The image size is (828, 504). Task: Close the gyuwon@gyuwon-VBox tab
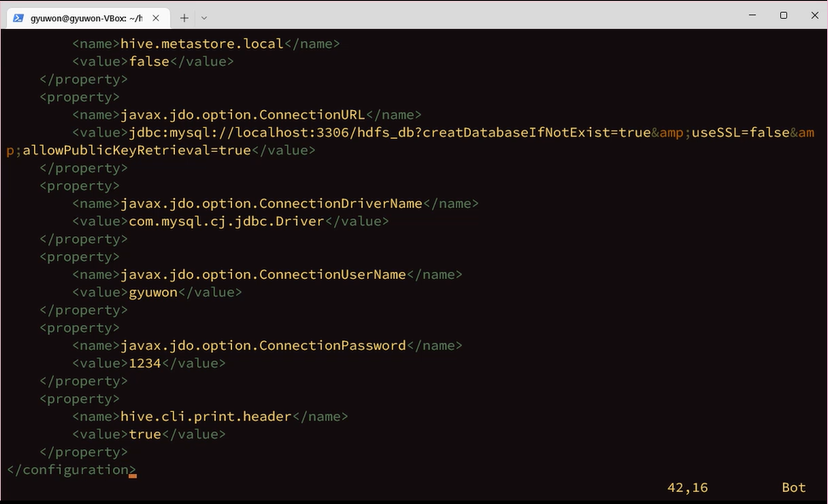click(x=156, y=18)
